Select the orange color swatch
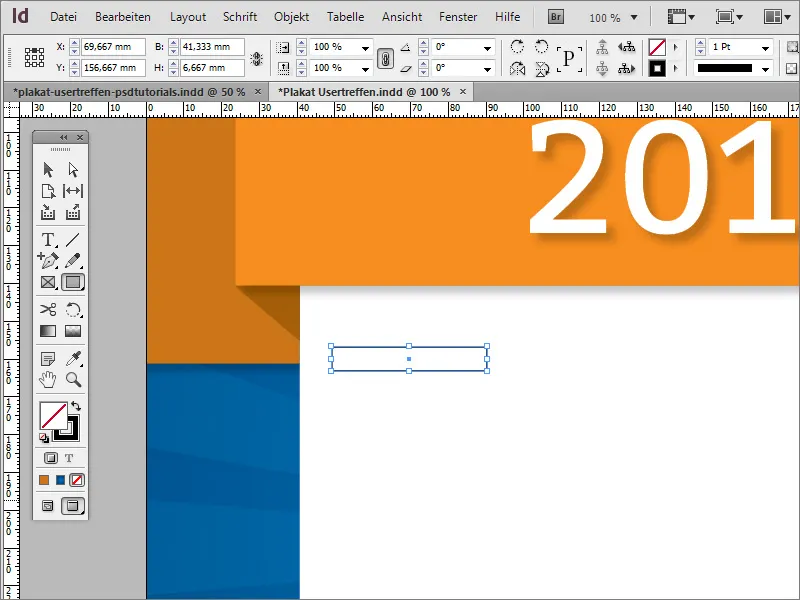800x600 pixels. point(44,480)
